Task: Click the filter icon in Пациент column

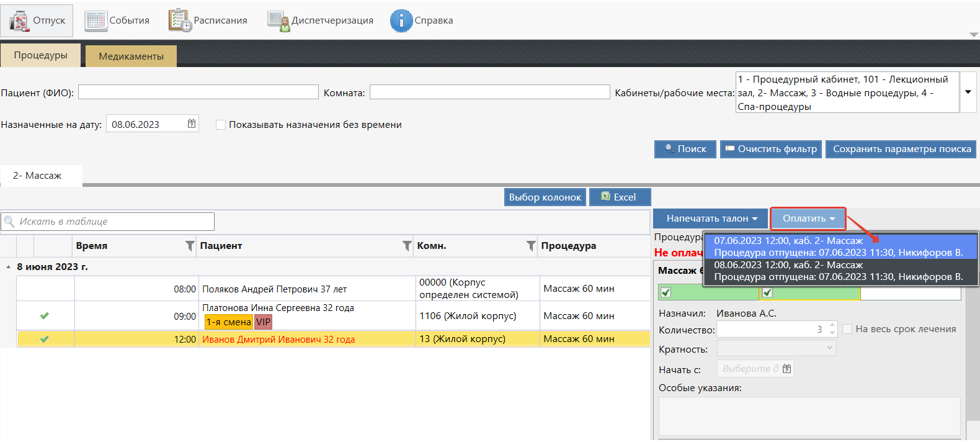Action: (x=407, y=246)
